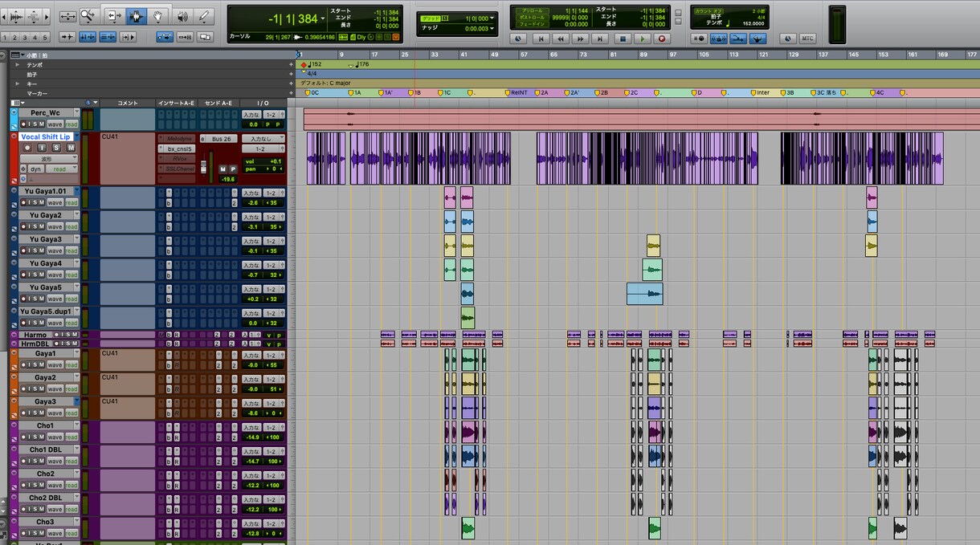The height and width of the screenshot is (545, 980).
Task: Click the red Record transport button
Action: pos(662,39)
